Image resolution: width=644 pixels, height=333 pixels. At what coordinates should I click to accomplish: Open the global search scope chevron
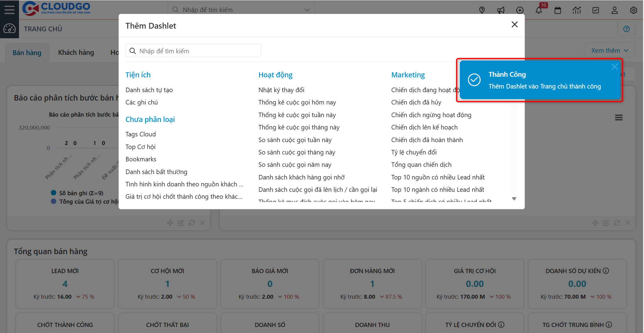click(x=307, y=10)
